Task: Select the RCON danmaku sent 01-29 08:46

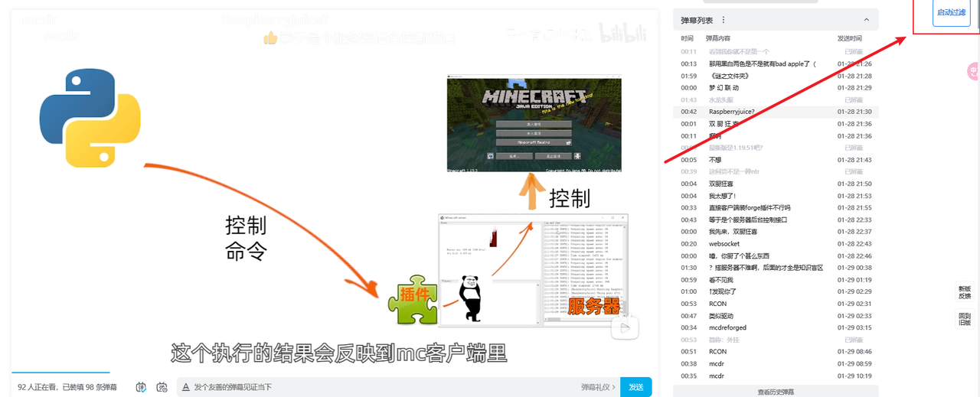Action: tap(776, 351)
